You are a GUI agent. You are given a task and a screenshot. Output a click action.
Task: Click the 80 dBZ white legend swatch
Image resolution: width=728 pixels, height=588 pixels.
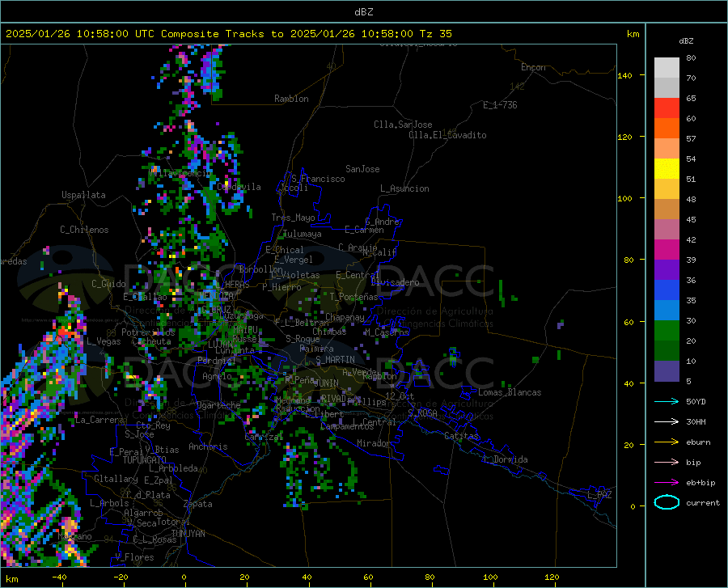667,68
